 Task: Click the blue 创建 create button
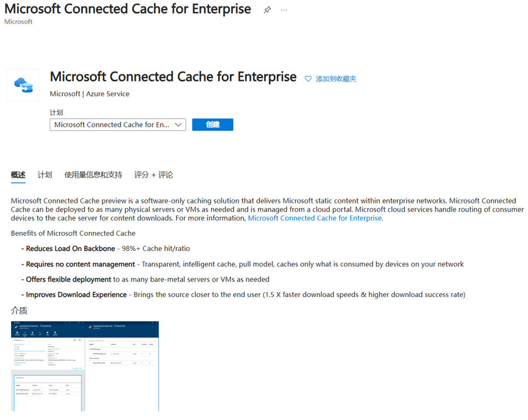click(x=212, y=125)
